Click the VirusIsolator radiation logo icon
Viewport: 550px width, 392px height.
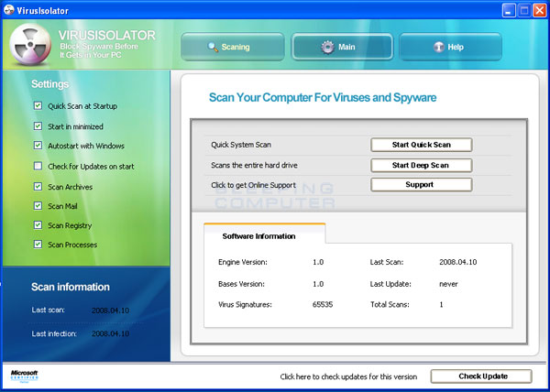(x=30, y=45)
